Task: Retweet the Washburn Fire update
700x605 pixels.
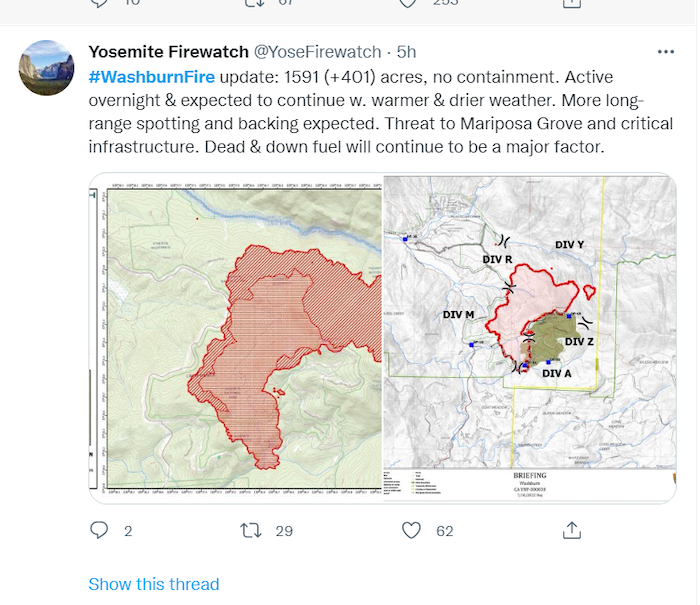Action: pyautogui.click(x=250, y=530)
